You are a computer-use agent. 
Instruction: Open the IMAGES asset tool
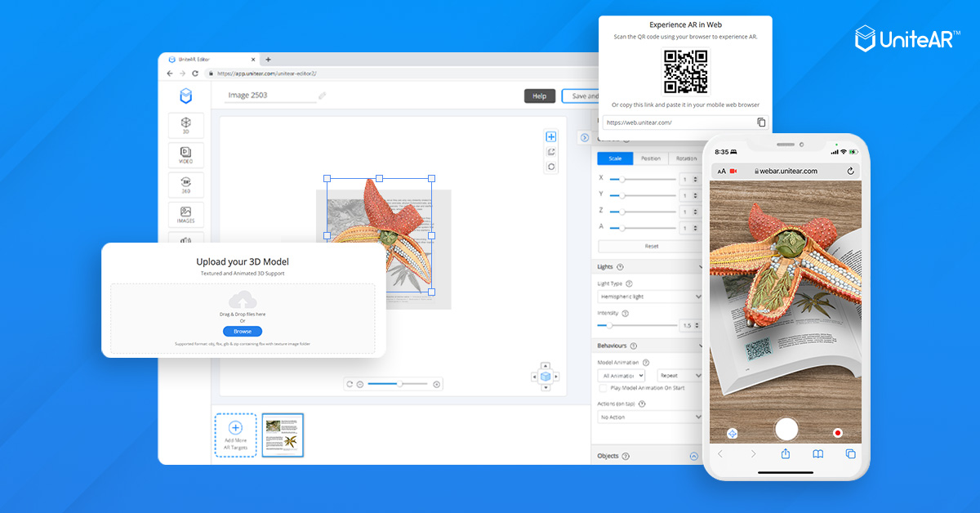pyautogui.click(x=186, y=215)
